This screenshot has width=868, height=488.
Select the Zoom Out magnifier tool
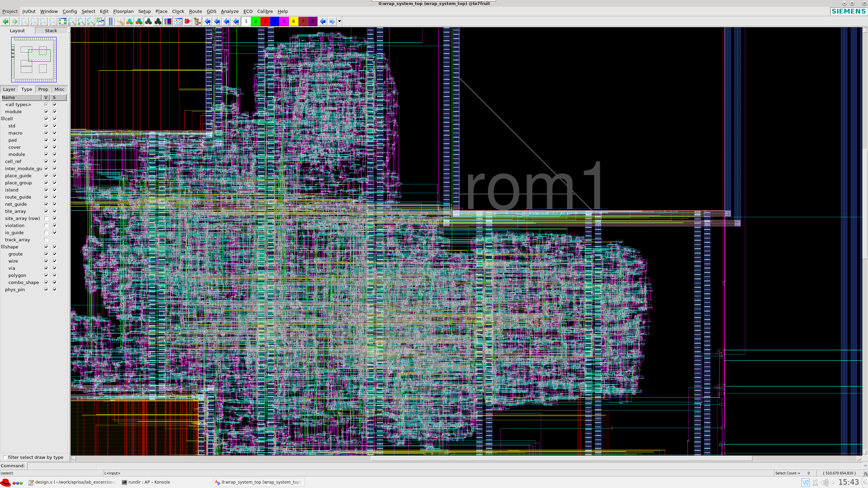(x=91, y=21)
